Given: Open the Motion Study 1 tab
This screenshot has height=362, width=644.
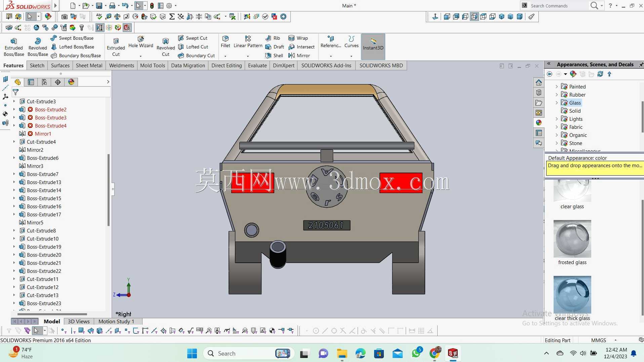Looking at the screenshot, I should (x=116, y=321).
